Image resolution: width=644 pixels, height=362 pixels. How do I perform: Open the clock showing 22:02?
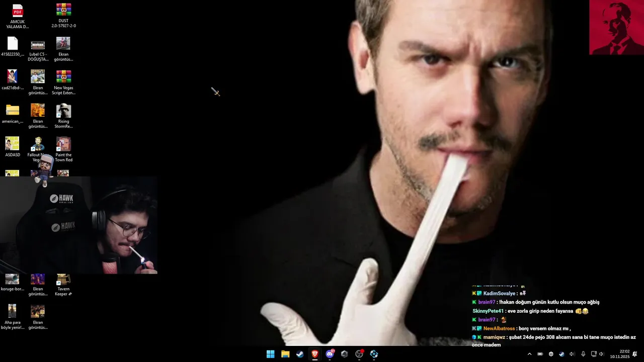[620, 354]
